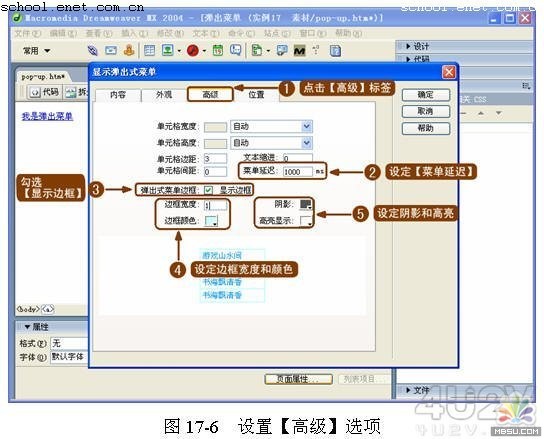Click the up arrow in the CSS panel

tap(481, 113)
